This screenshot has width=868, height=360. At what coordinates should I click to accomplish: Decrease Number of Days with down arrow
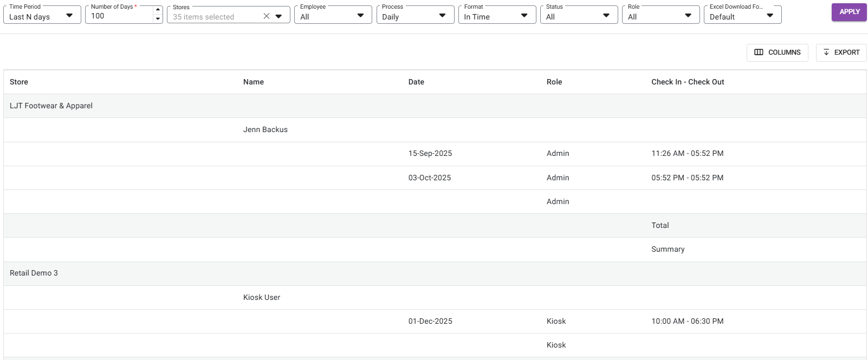(x=158, y=19)
